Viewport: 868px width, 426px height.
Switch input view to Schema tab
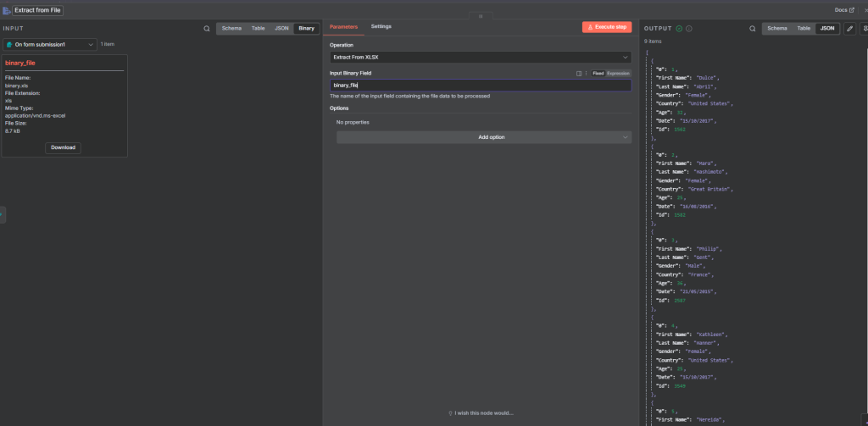click(x=231, y=28)
